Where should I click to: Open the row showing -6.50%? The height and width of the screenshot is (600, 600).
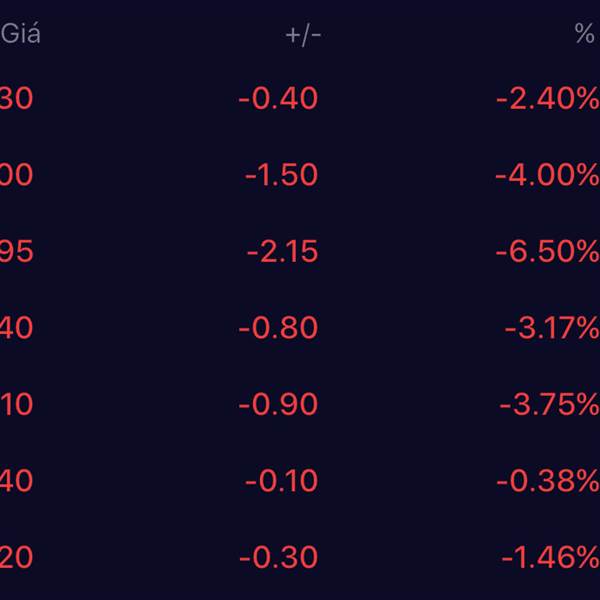tap(547, 251)
